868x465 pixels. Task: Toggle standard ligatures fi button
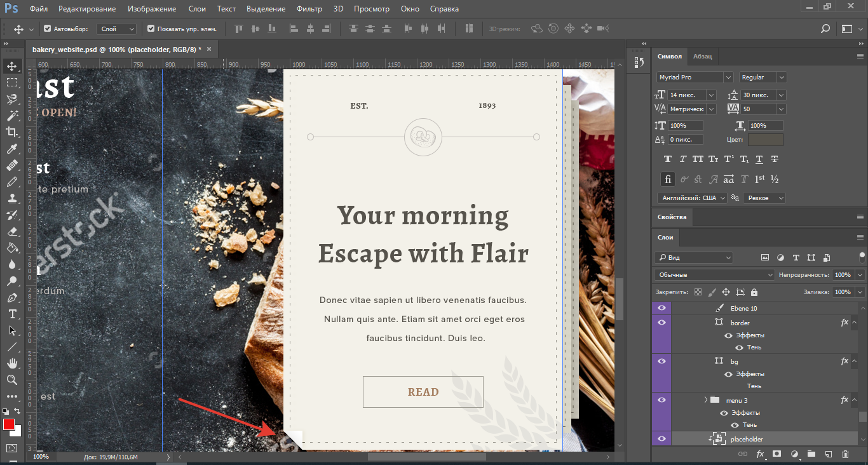668,179
